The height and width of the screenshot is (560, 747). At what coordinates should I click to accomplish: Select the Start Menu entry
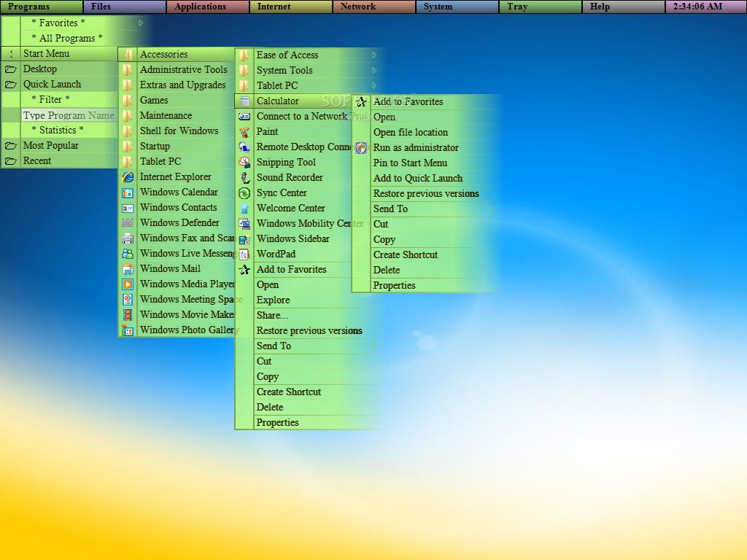pos(60,54)
